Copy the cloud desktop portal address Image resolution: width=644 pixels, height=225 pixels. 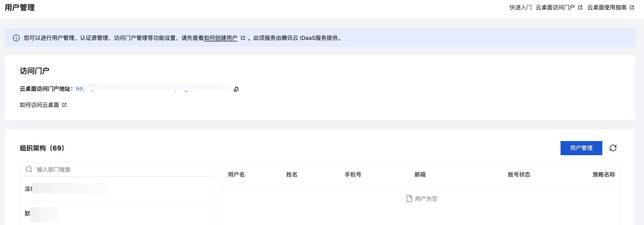coord(236,89)
